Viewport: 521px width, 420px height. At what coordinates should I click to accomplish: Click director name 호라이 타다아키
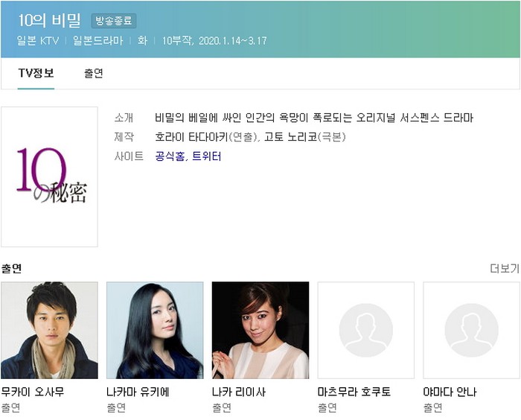pos(191,137)
